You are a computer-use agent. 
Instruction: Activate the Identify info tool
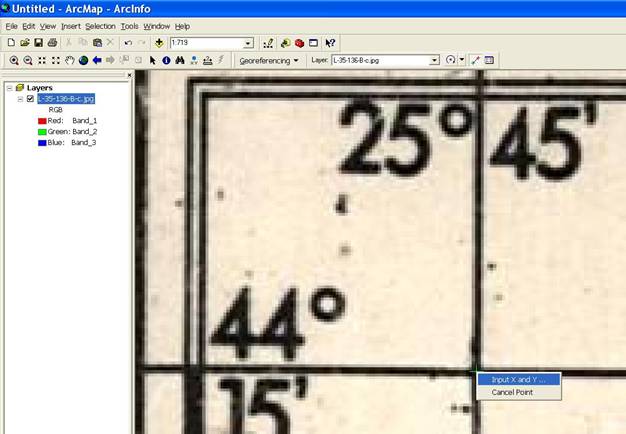[x=166, y=60]
